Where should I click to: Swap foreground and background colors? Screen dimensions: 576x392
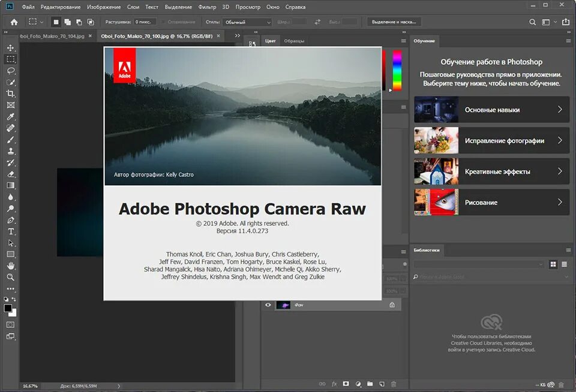click(x=14, y=299)
